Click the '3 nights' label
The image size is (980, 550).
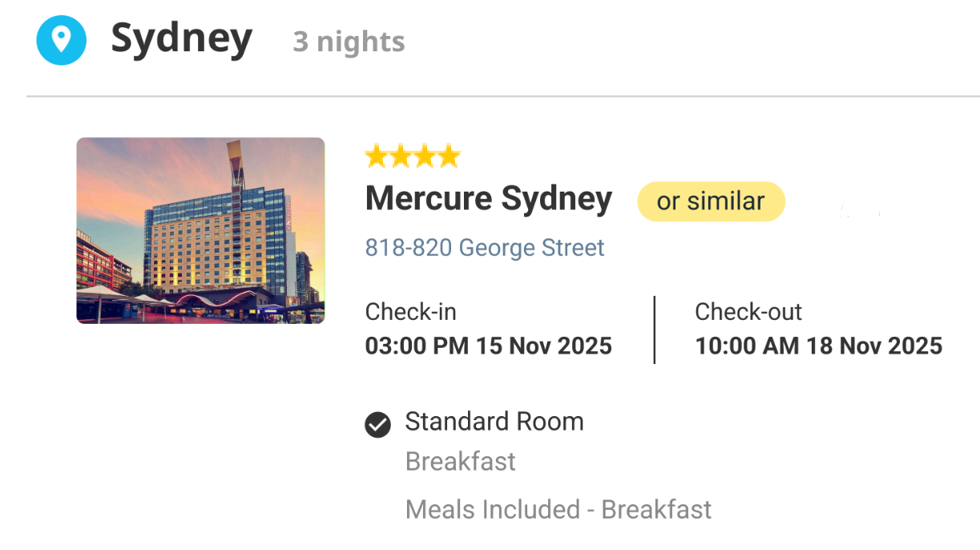click(x=349, y=42)
